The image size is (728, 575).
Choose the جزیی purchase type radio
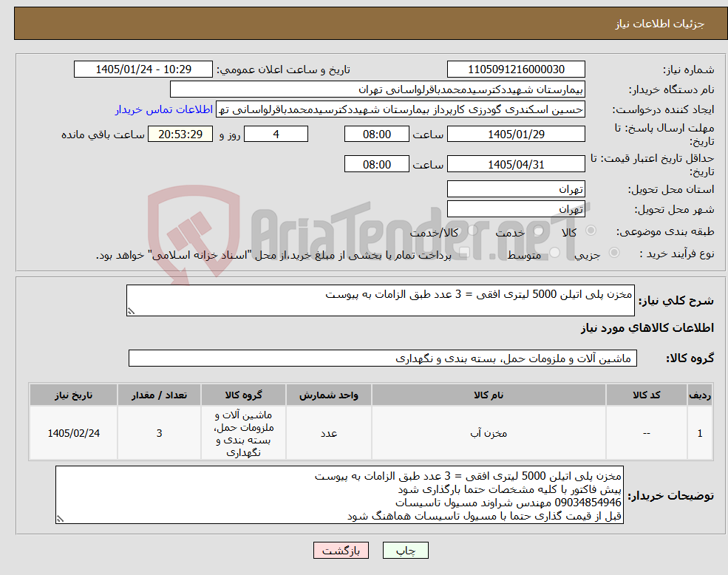tap(613, 253)
